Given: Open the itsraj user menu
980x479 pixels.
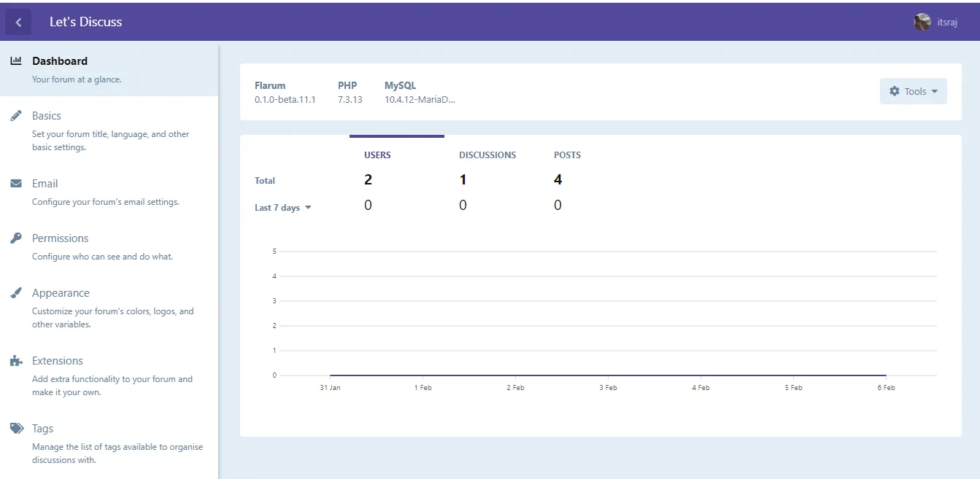Looking at the screenshot, I should pos(935,23).
